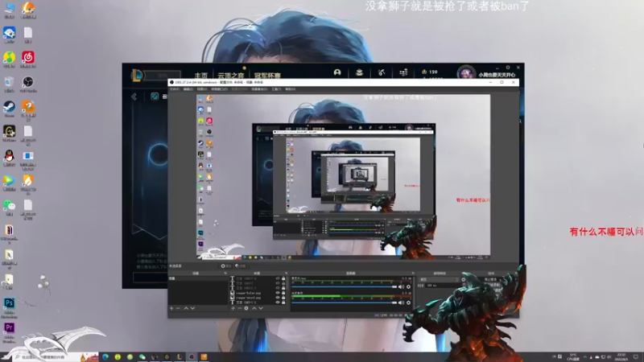Open the Steam desktop shortcut
The image size is (644, 362).
(9, 108)
